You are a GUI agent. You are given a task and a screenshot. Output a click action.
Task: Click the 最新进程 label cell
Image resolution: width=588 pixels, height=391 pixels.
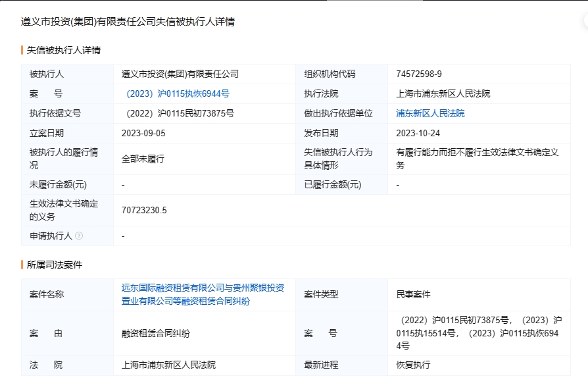click(341, 365)
